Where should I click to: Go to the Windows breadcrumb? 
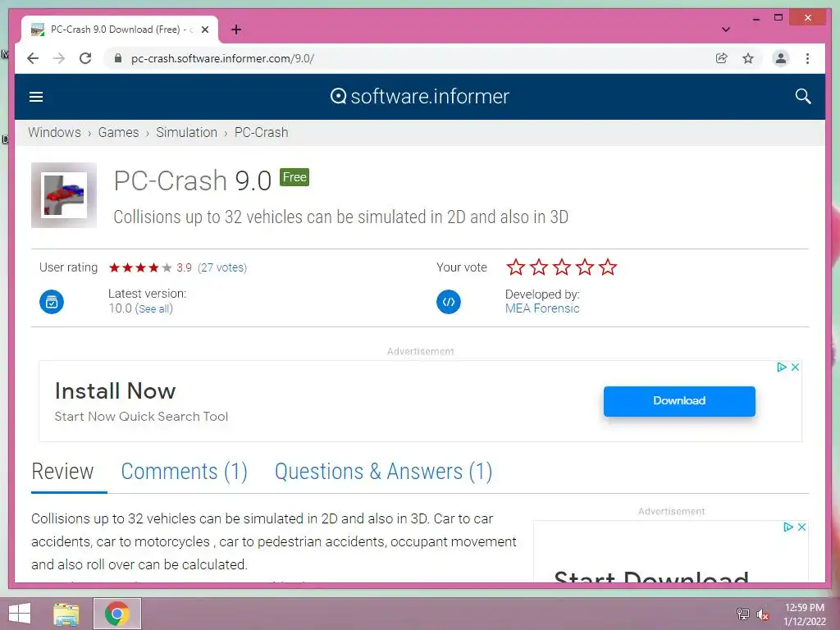55,132
